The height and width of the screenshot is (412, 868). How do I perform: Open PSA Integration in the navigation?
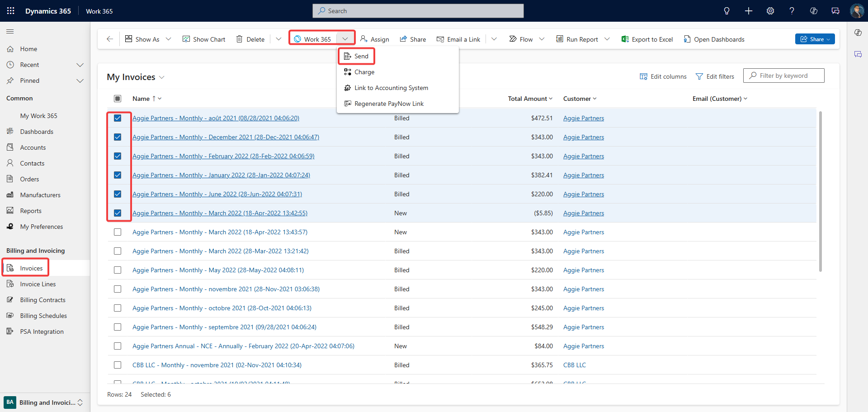click(x=42, y=331)
